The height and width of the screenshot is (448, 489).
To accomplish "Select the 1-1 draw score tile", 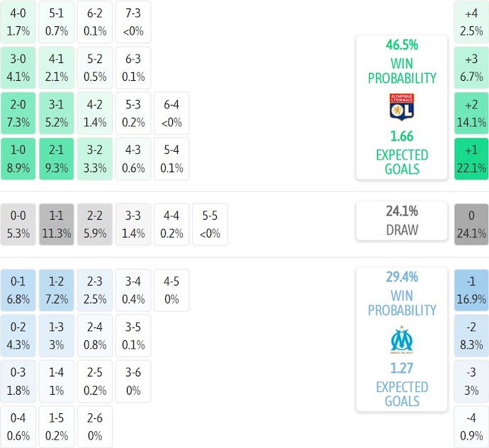I will pos(57,224).
